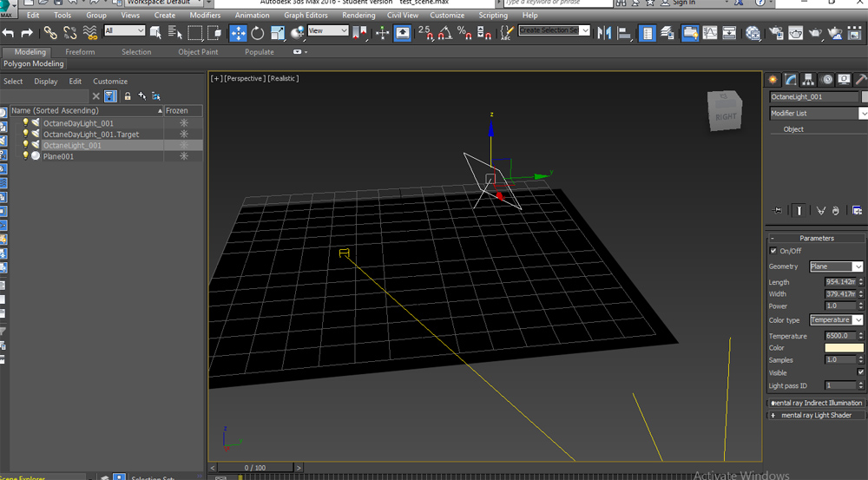Click the Perspective viewport label

click(x=245, y=79)
